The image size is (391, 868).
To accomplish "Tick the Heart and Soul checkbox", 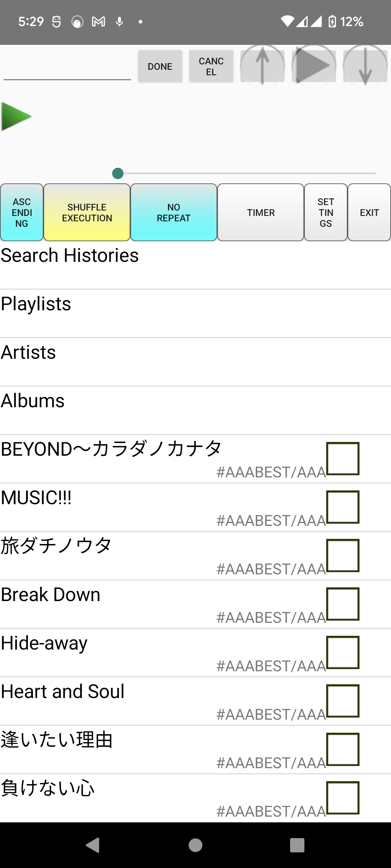I will coord(343,701).
